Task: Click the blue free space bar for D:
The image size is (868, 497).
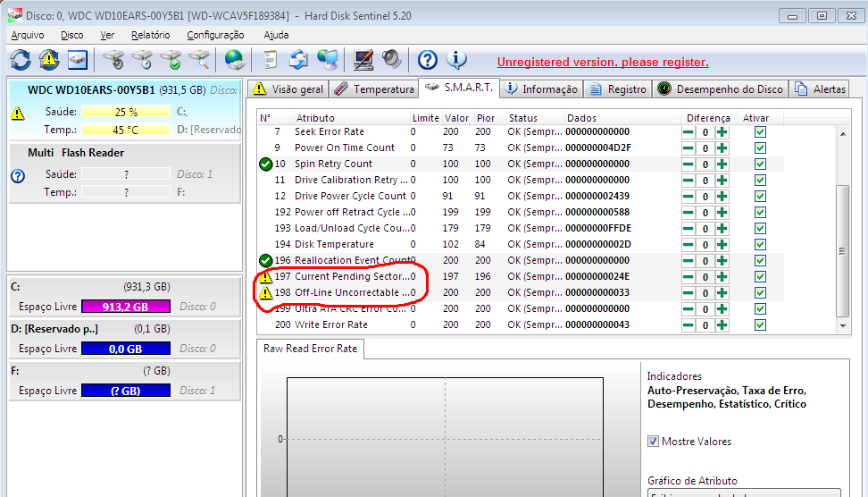Action: [x=126, y=350]
